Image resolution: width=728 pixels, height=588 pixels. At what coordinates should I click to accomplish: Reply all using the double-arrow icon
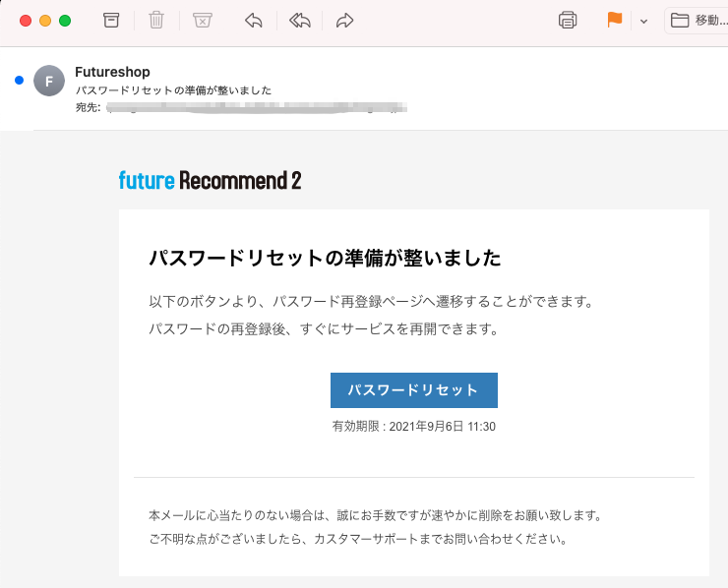pos(299,21)
